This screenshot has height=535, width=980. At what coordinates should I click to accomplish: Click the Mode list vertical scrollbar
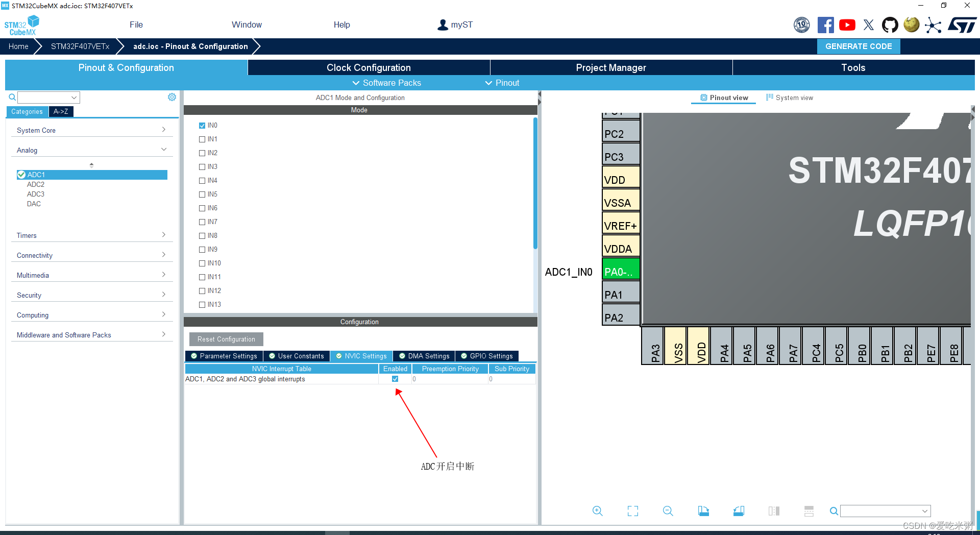tap(535, 184)
